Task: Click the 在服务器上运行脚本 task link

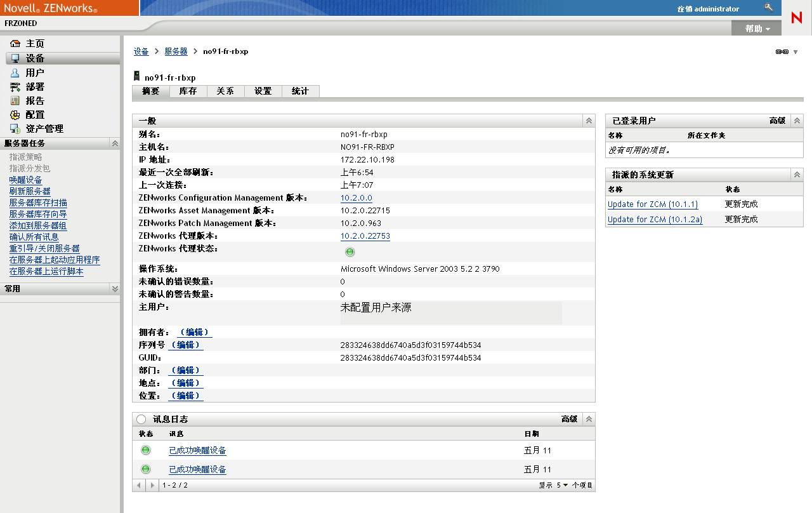Action: (x=46, y=272)
